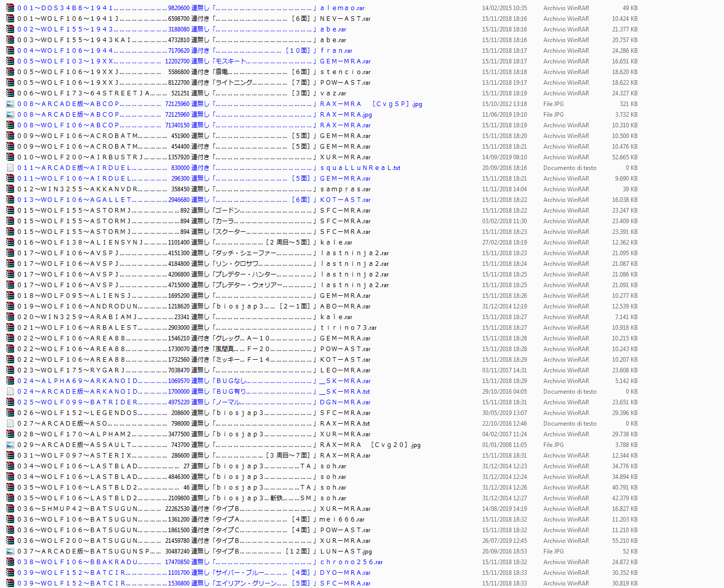Select file name 015 ASTORMJ 892 SFC-MRA.rar
The width and height of the screenshot is (724, 588).
coord(194,211)
